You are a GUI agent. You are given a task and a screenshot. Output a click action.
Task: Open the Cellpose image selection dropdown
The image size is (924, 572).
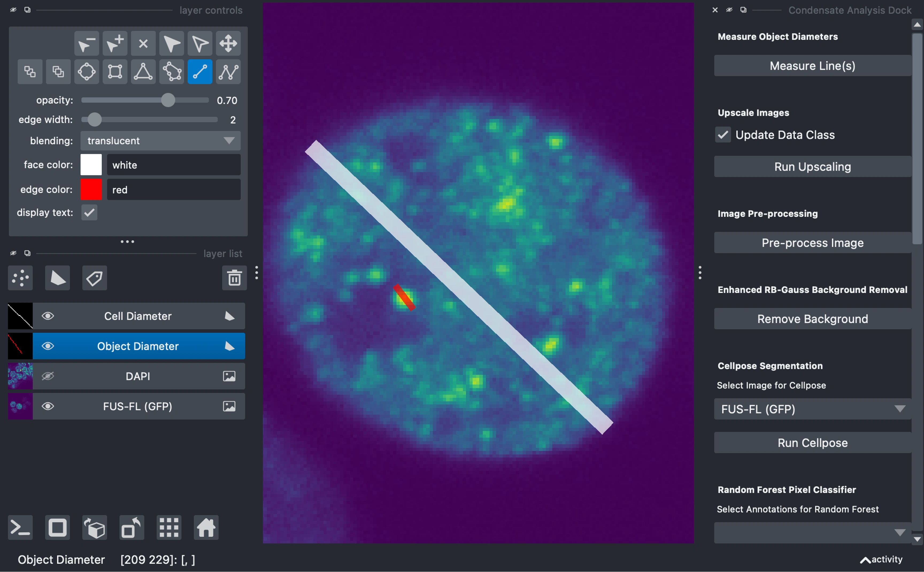coord(813,409)
